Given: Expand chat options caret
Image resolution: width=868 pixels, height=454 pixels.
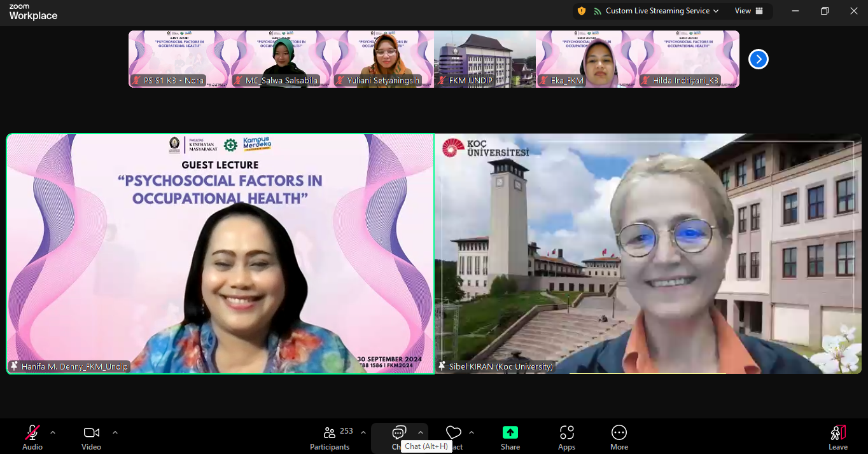Looking at the screenshot, I should (421, 432).
